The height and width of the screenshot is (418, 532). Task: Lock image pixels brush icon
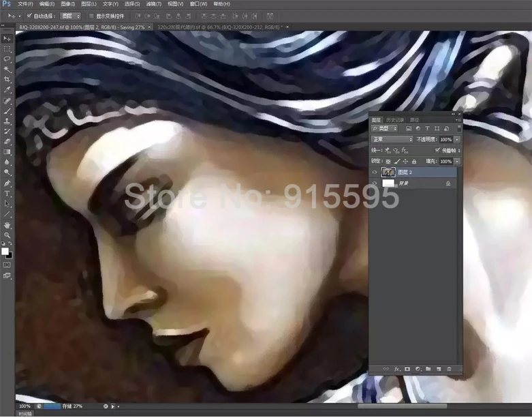(x=397, y=162)
